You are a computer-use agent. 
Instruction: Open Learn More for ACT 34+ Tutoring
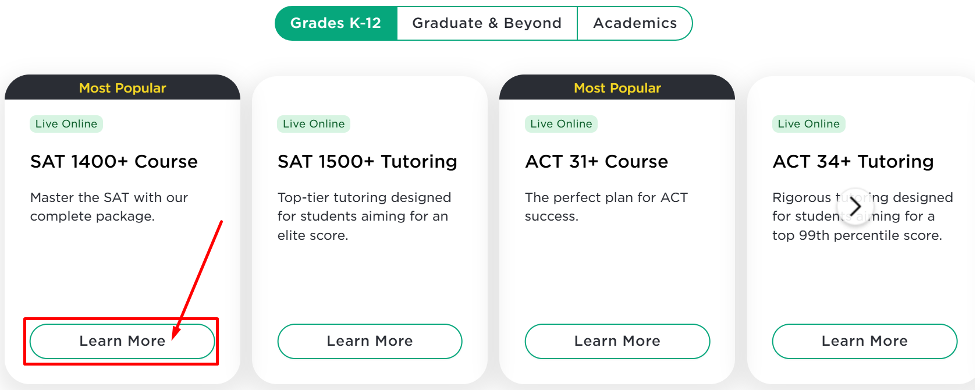[864, 341]
